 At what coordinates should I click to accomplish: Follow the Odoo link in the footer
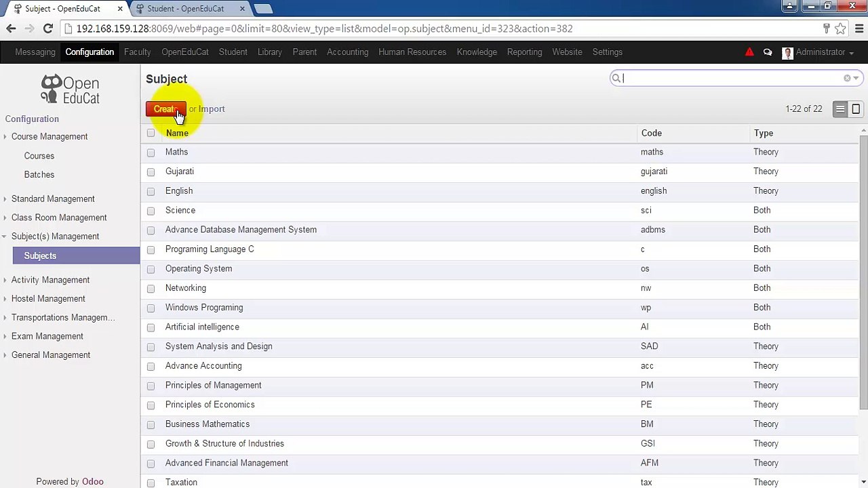(x=93, y=482)
